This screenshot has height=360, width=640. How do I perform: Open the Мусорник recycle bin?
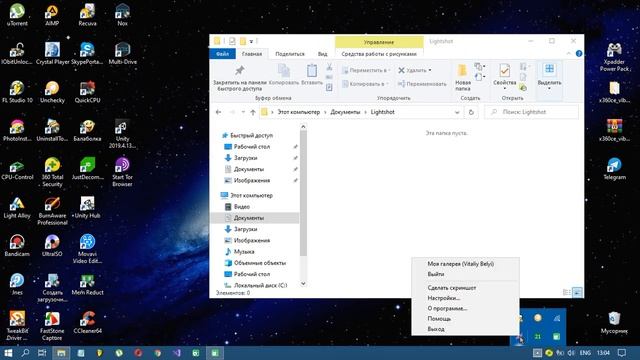click(x=614, y=322)
